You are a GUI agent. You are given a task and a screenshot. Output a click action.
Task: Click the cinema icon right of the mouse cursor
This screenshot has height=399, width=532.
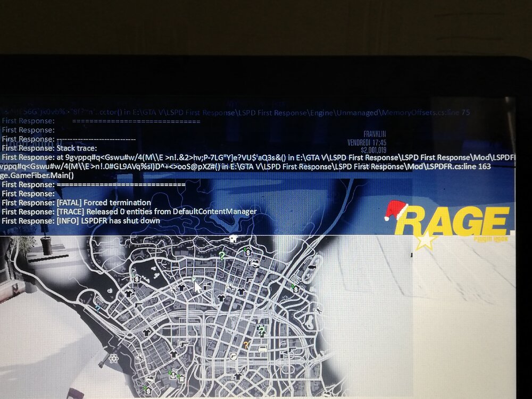pyautogui.click(x=207, y=285)
